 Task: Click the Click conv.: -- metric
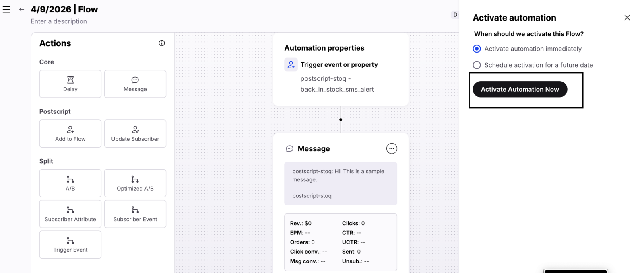pos(309,252)
